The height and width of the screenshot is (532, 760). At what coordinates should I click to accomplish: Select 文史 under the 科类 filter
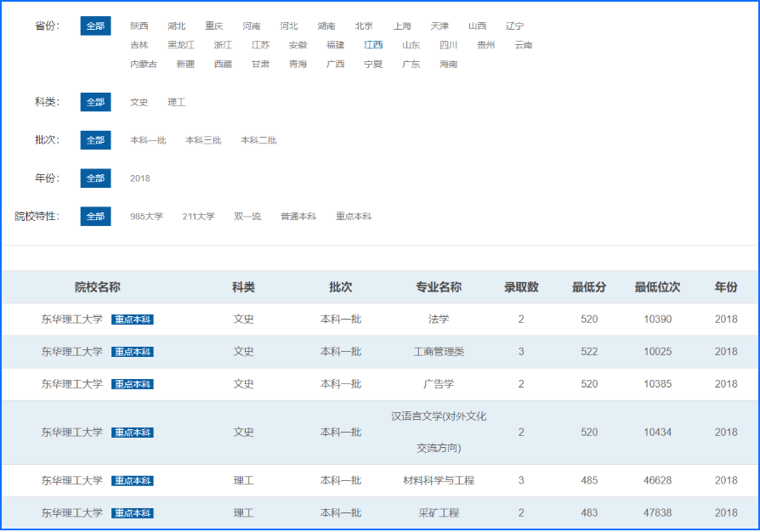point(139,102)
